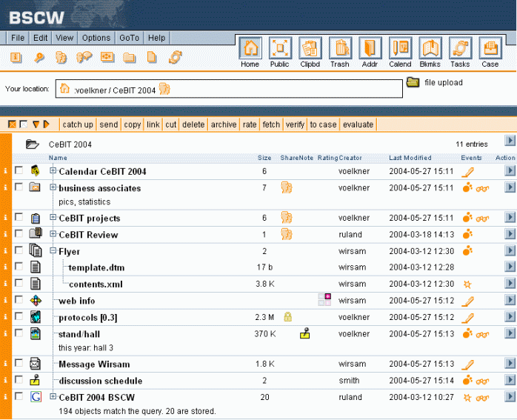Click the archive button
The image size is (517, 420).
pos(224,124)
